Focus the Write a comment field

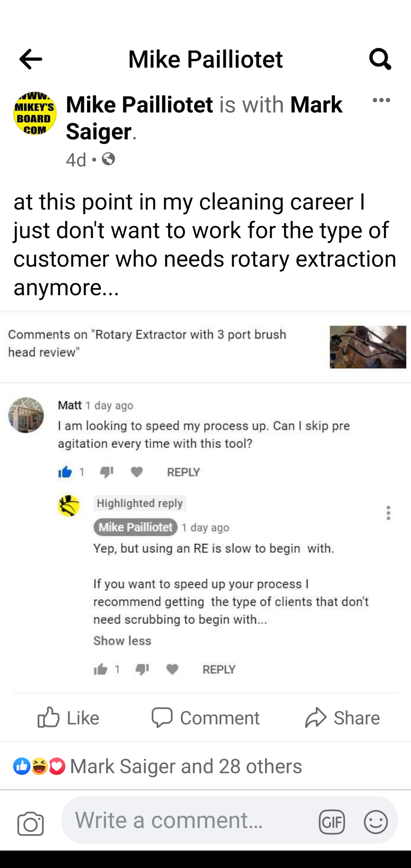[189, 820]
